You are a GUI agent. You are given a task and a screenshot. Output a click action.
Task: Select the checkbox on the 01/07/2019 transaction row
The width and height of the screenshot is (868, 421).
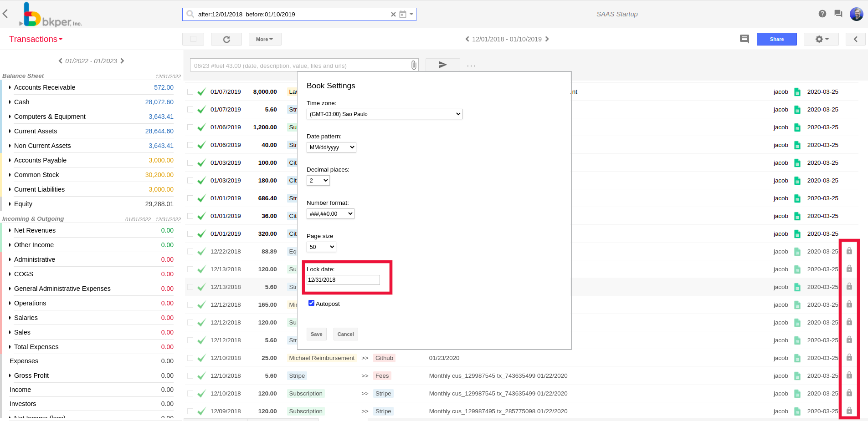(190, 91)
